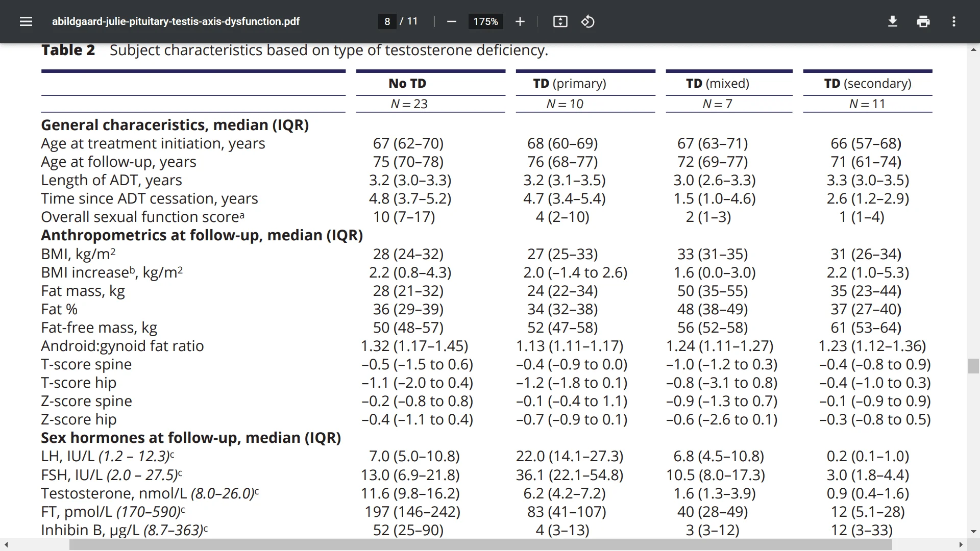980x551 pixels.
Task: Click the 'N = 23' cell
Action: [409, 104]
